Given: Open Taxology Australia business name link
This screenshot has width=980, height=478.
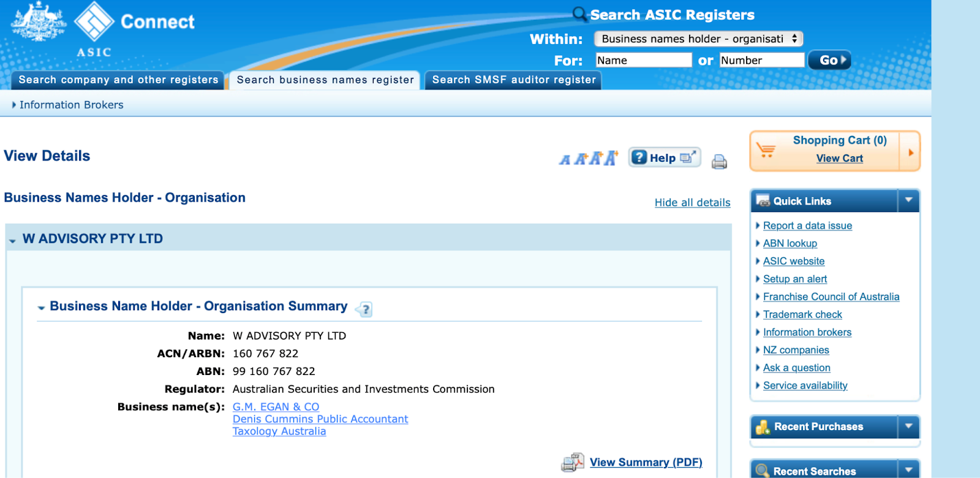Looking at the screenshot, I should [279, 431].
